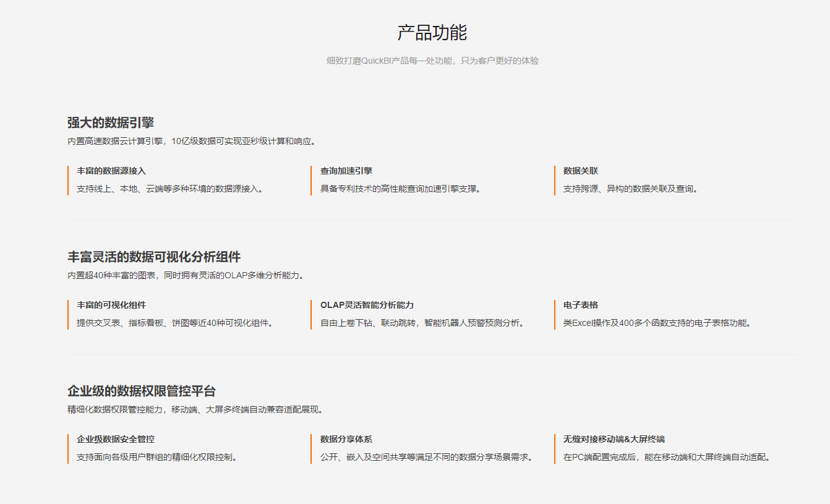Click text 在PC端配置完成后，能在移动端和大屏终端自动适配

668,457
